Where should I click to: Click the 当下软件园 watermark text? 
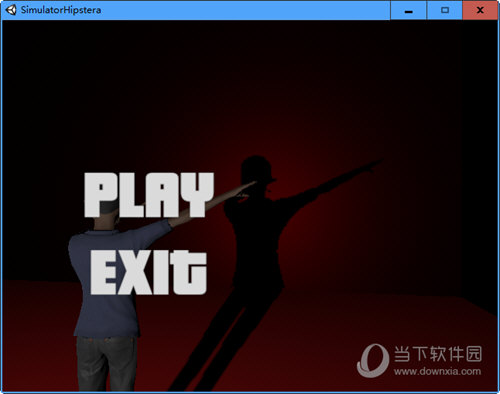click(x=438, y=354)
